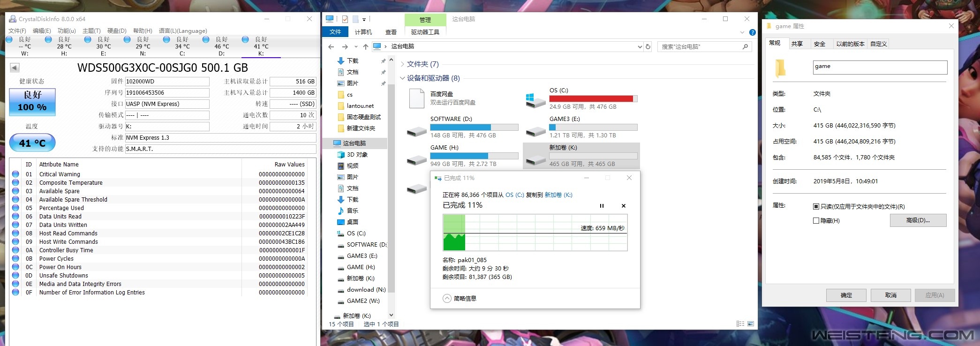Open recent locations dropdown in Explorer

356,47
